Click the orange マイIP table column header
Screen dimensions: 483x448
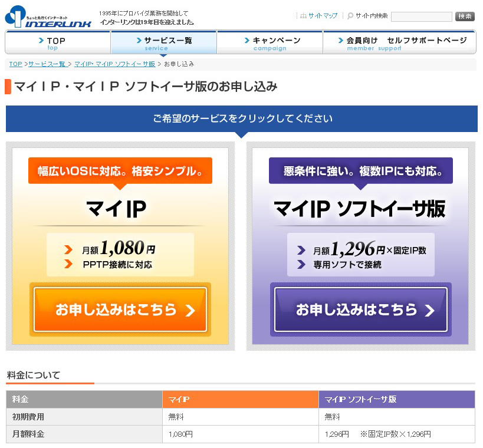coord(240,399)
